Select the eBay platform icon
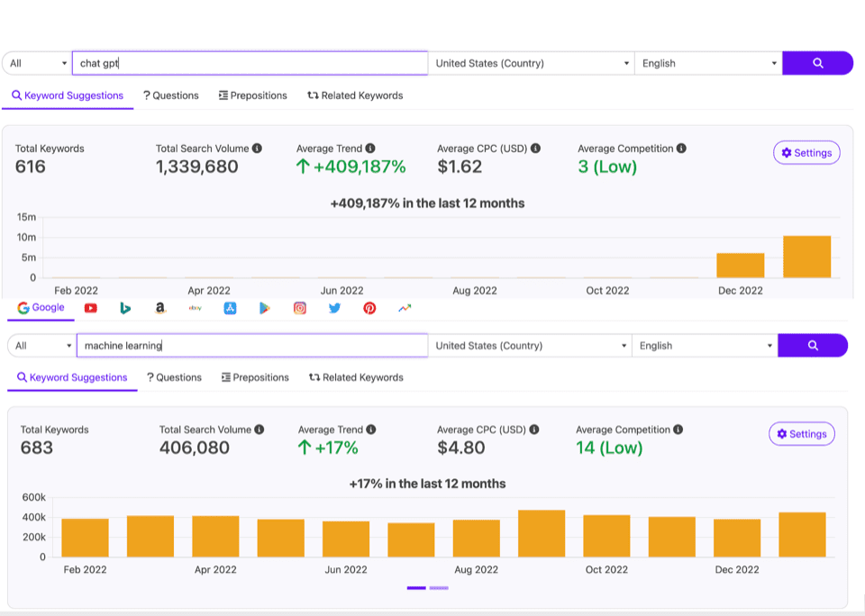 (x=195, y=308)
